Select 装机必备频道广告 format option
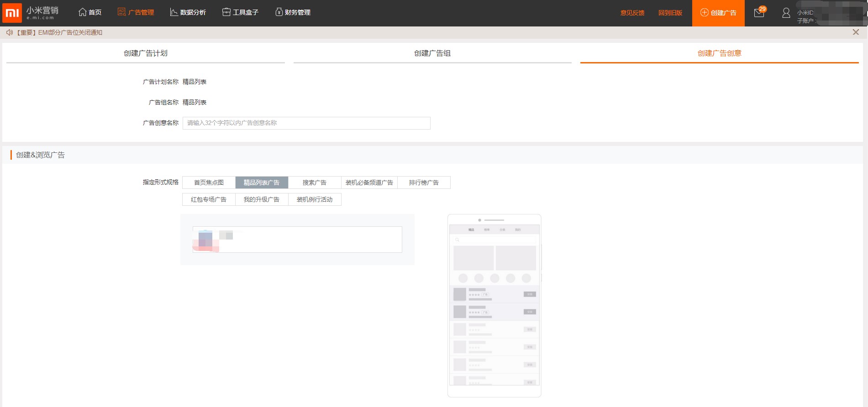 [369, 183]
